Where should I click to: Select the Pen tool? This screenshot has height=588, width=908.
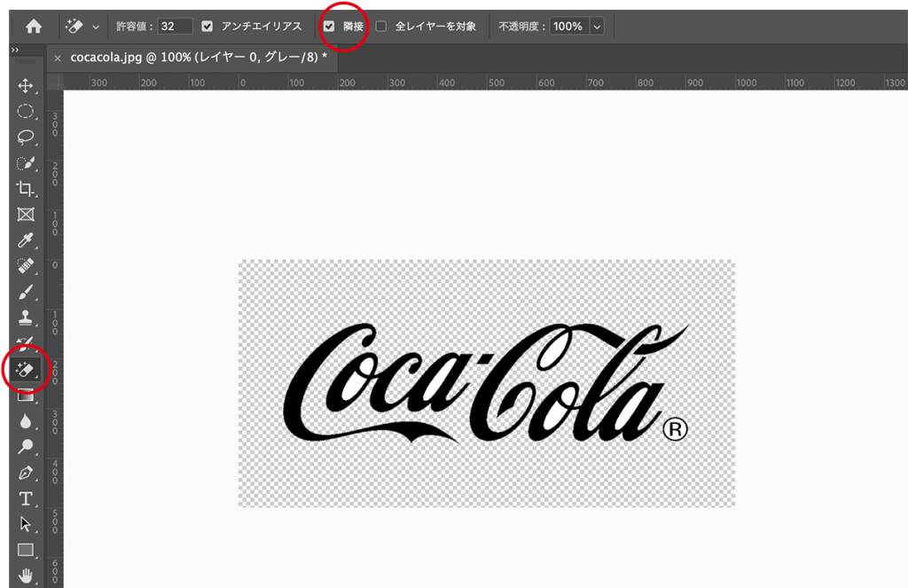click(x=26, y=473)
